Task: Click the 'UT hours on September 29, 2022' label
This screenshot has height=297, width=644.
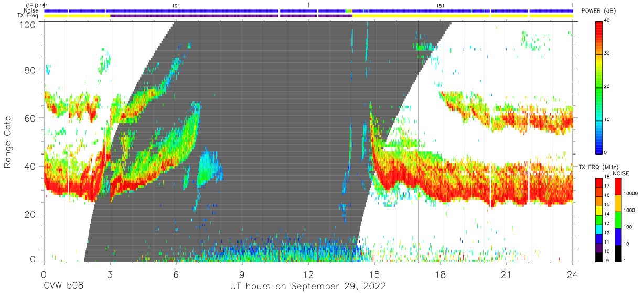Action: point(308,287)
